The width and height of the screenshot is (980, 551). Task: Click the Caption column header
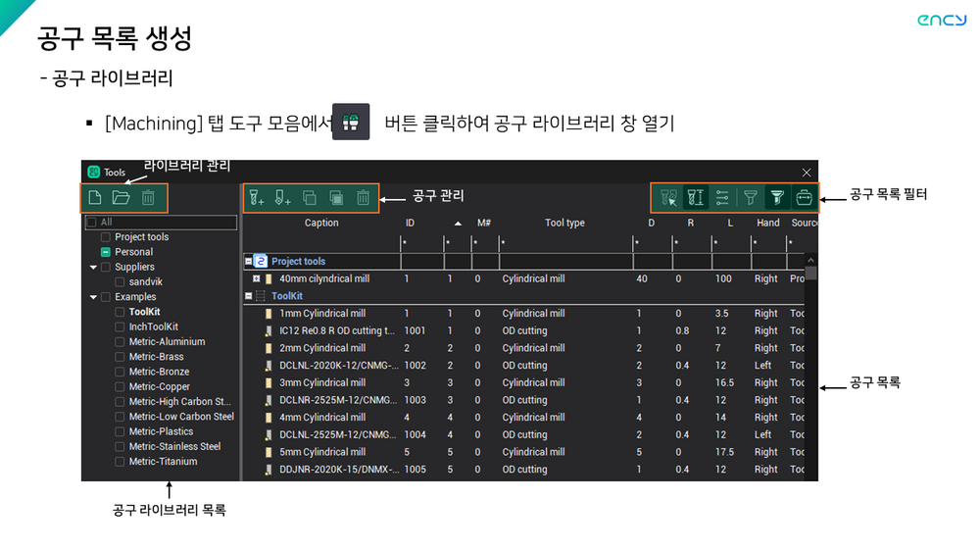pos(320,223)
